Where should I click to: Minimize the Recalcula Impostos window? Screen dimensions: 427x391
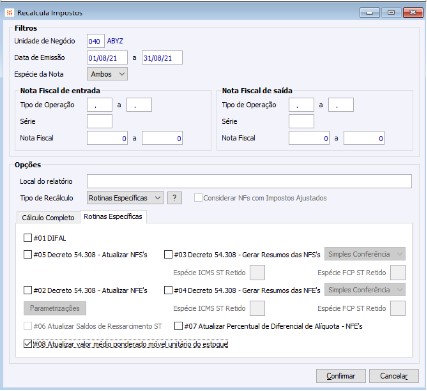coord(369,13)
